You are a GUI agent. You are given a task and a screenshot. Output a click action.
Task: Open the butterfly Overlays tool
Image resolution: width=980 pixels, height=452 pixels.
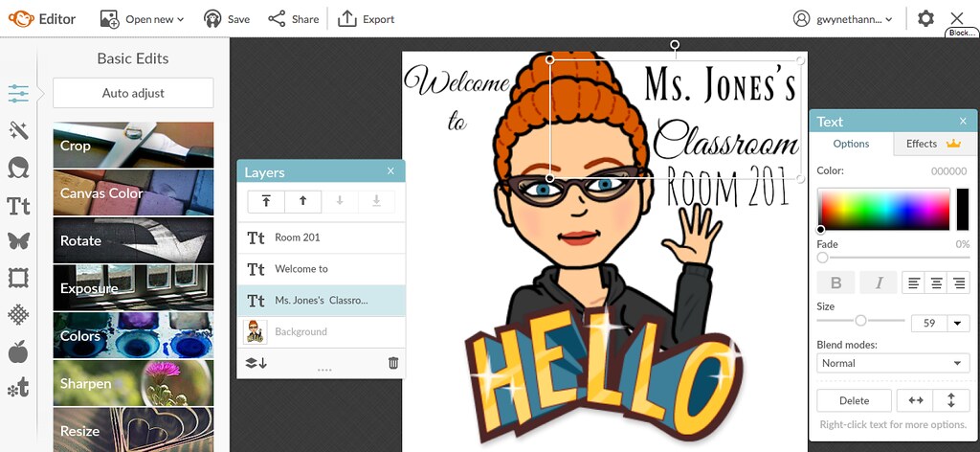click(x=18, y=241)
